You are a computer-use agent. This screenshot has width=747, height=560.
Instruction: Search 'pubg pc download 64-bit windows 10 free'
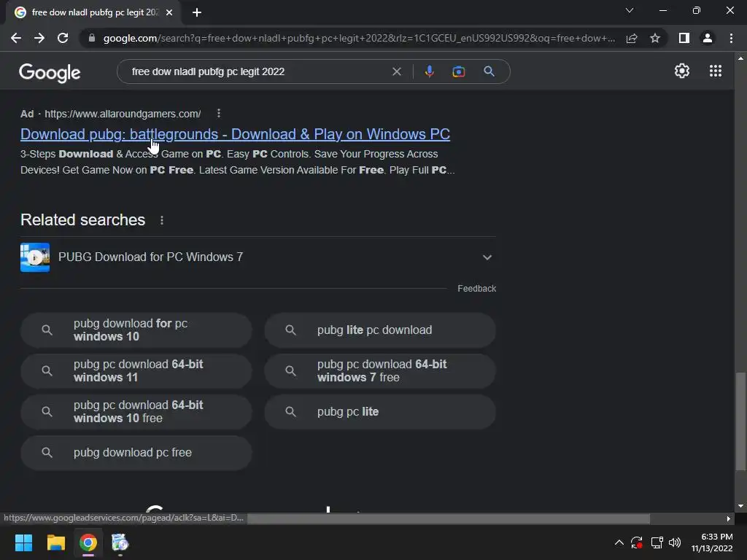136,412
